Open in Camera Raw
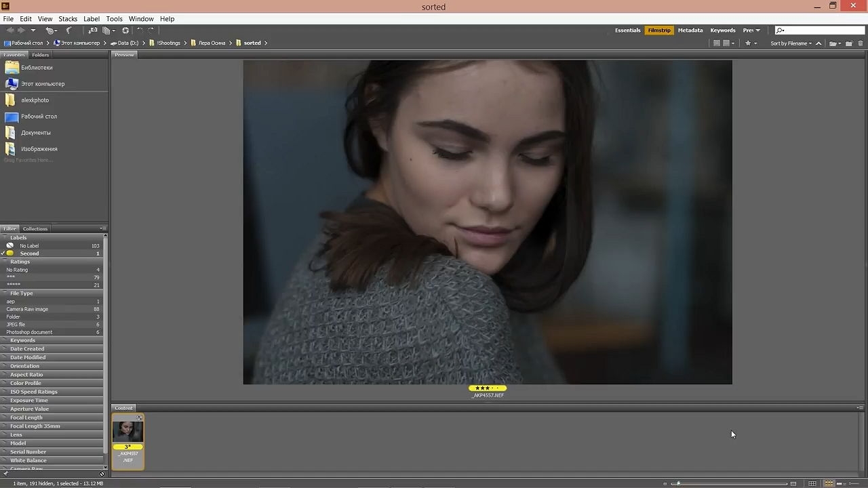Image resolution: width=868 pixels, height=488 pixels. (x=125, y=30)
